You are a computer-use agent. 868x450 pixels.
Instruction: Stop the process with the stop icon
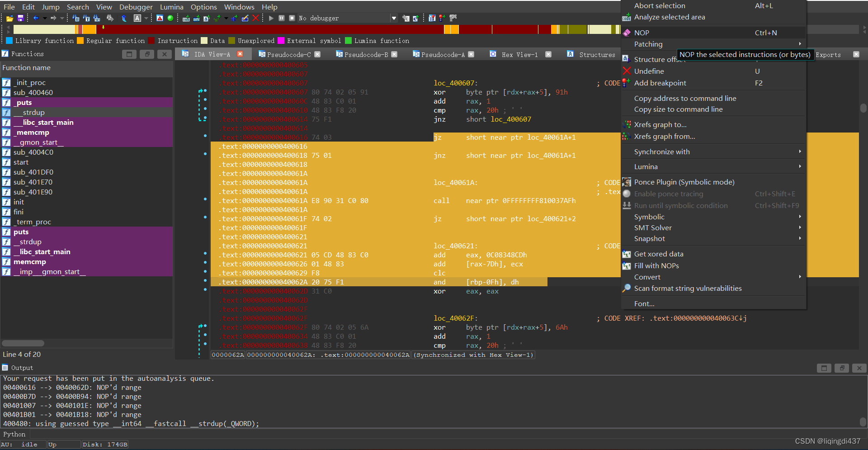click(292, 18)
